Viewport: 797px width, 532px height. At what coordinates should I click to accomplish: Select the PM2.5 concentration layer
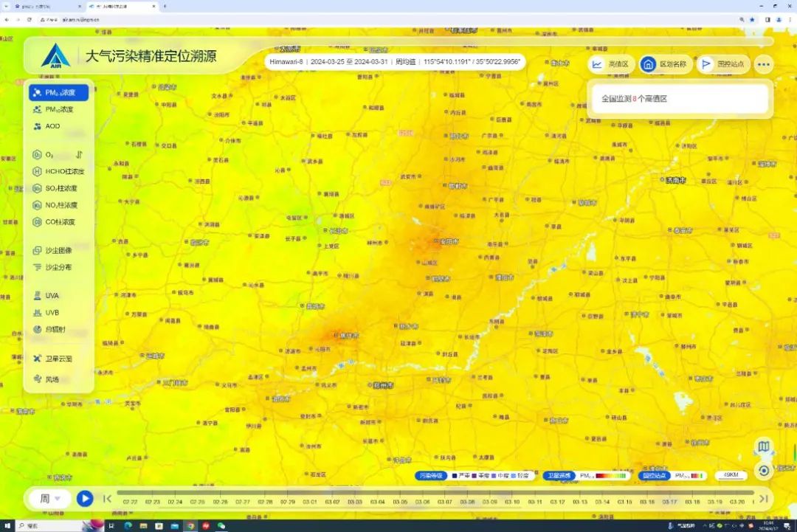(x=58, y=93)
